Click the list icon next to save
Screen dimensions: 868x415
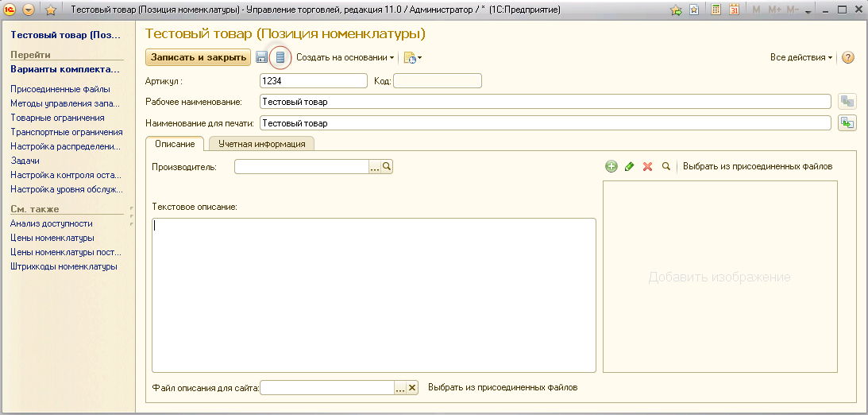pyautogui.click(x=280, y=57)
